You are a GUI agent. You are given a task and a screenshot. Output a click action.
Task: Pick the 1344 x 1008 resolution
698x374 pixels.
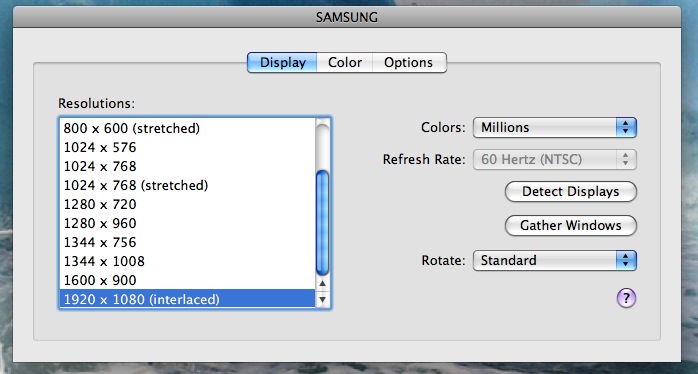point(187,261)
